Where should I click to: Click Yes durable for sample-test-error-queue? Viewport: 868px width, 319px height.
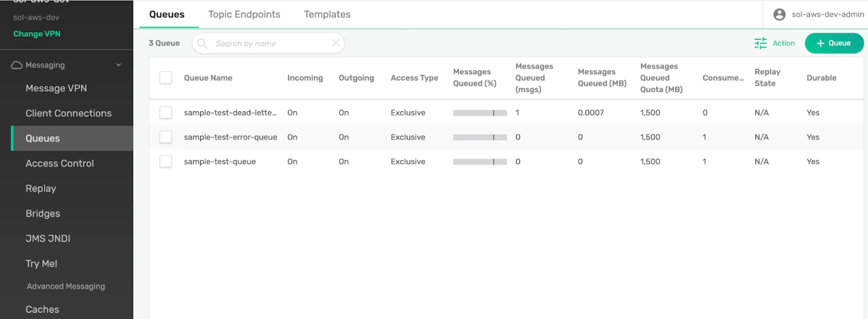click(813, 137)
